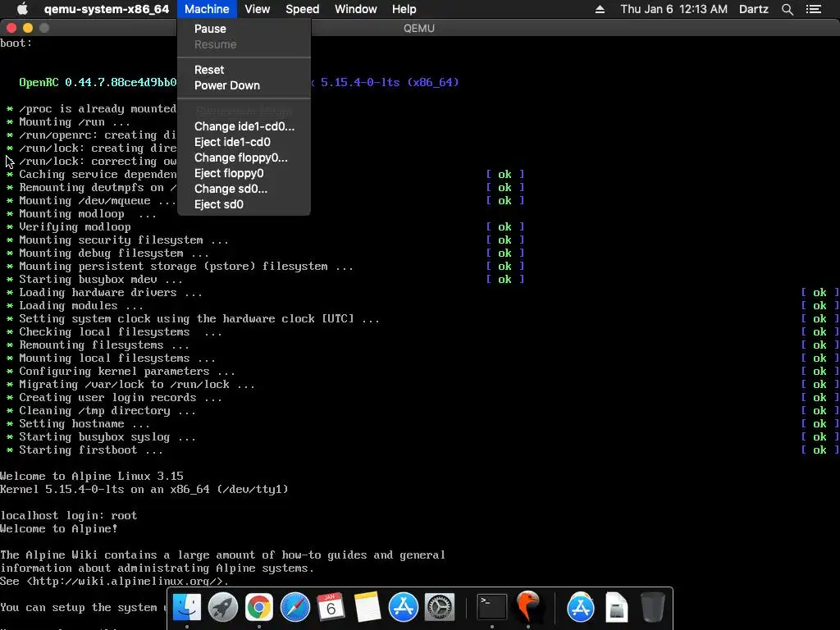The height and width of the screenshot is (630, 840).
Task: Open Notification Center list icon
Action: (814, 9)
